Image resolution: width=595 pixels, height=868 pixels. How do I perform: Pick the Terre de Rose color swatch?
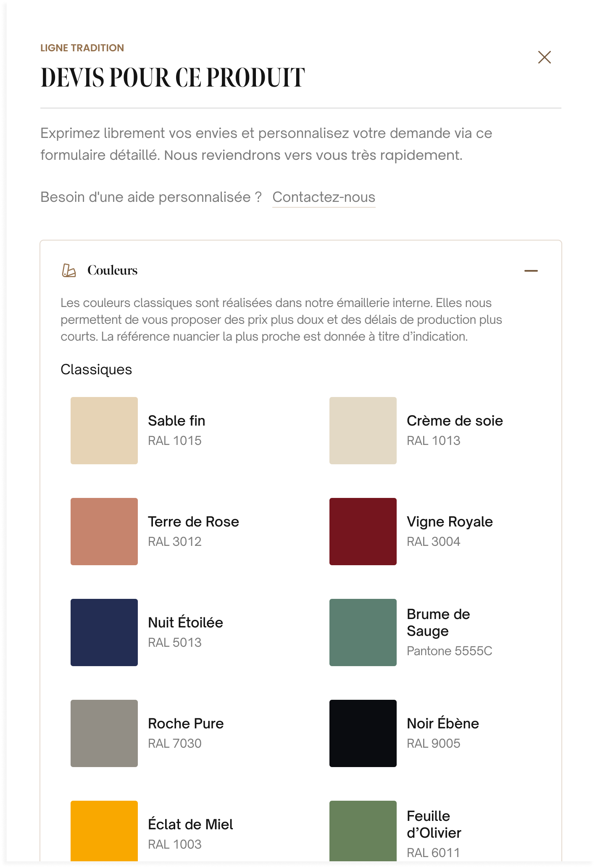point(104,532)
